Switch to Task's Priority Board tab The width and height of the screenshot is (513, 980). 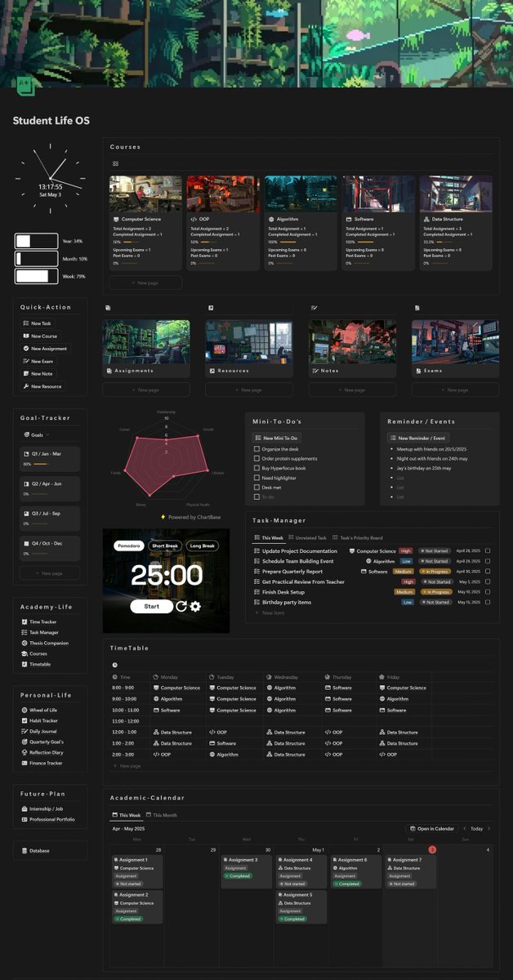coord(357,537)
